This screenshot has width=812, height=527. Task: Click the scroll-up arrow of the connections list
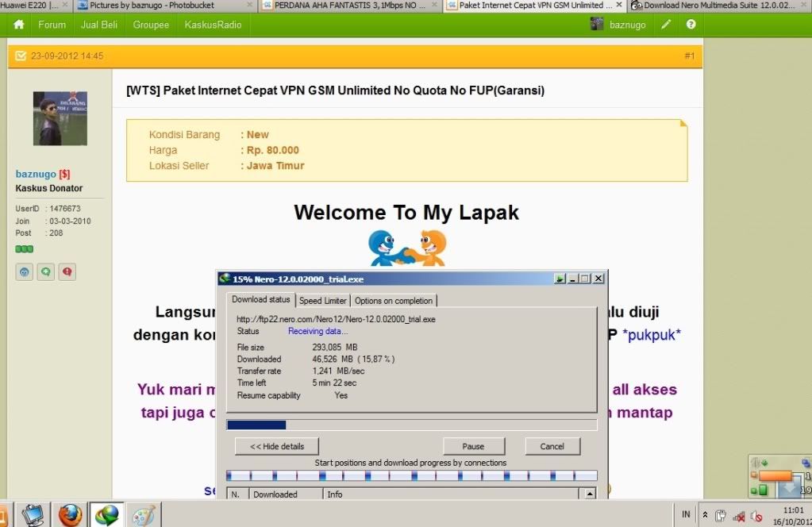[x=590, y=494]
